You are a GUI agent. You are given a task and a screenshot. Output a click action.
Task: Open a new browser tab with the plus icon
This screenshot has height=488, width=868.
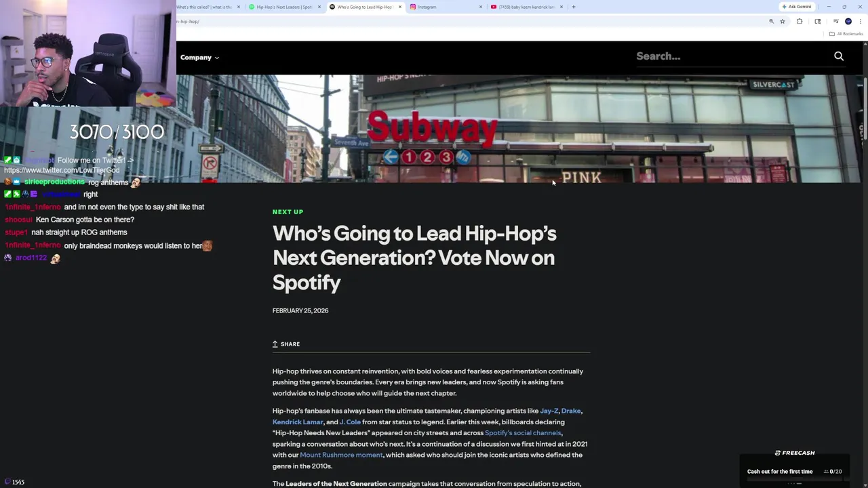(x=573, y=7)
